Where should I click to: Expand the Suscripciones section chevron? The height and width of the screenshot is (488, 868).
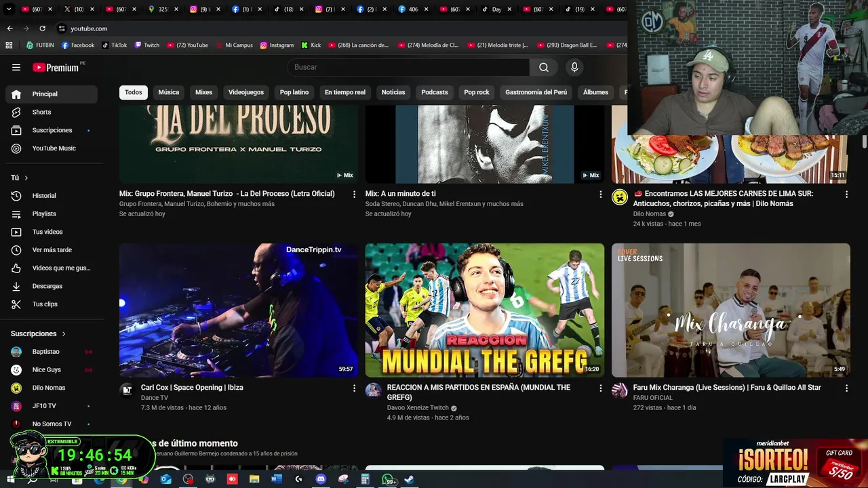64,333
